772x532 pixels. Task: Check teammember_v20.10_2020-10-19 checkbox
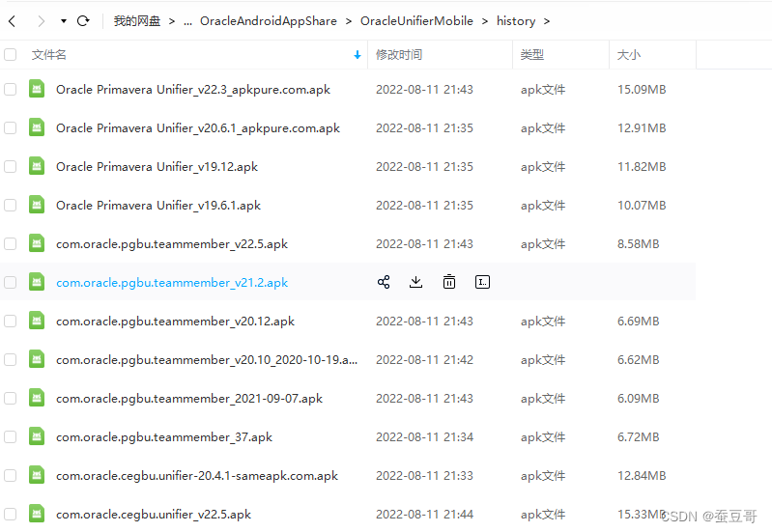point(10,360)
